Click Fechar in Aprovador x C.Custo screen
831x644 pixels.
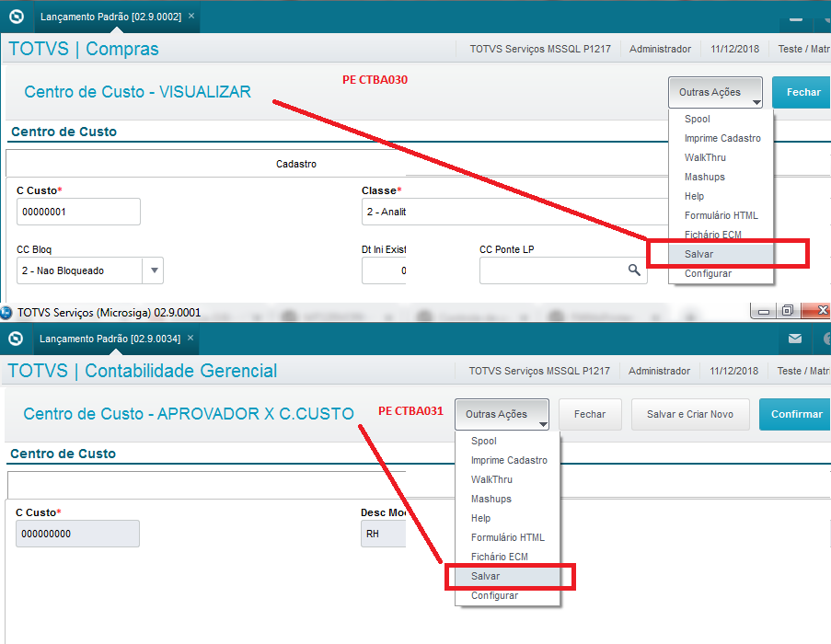[589, 414]
